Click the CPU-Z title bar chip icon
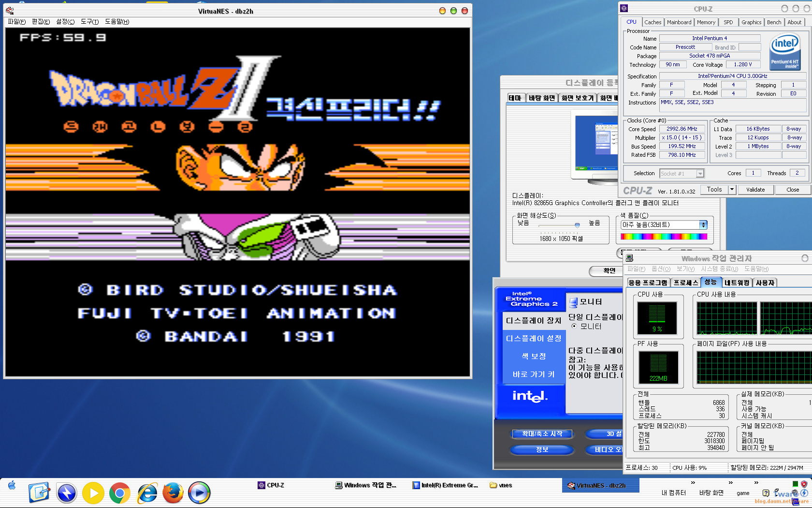This screenshot has width=812, height=508. coord(624,8)
